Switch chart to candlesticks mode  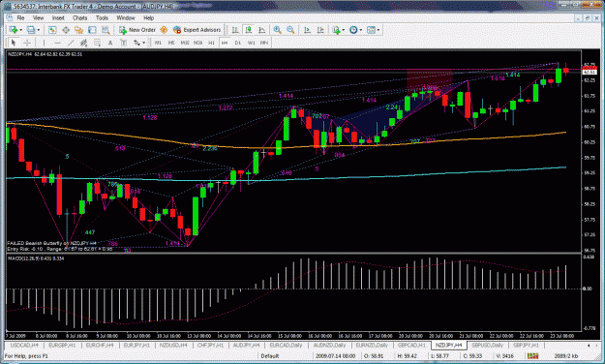coord(249,30)
